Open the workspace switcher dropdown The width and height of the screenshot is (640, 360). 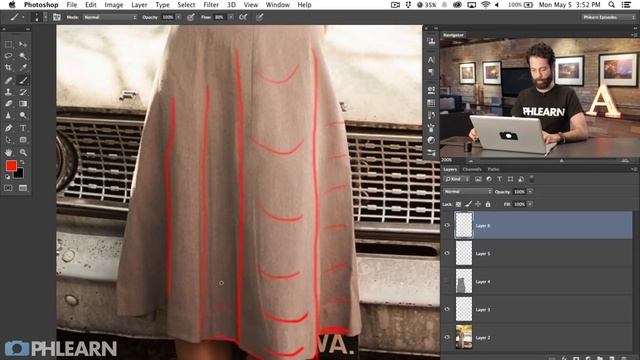(x=608, y=17)
